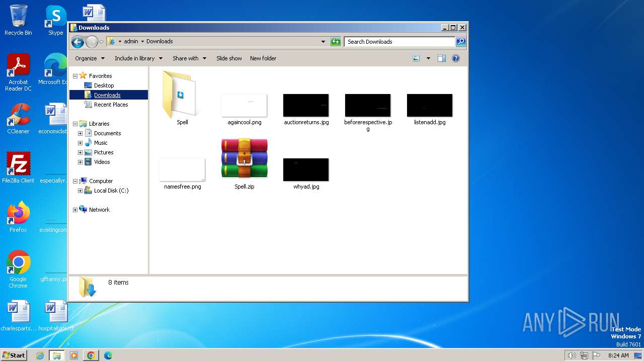The height and width of the screenshot is (362, 644).
Task: Open Internet Explorer from taskbar
Action: point(40,355)
